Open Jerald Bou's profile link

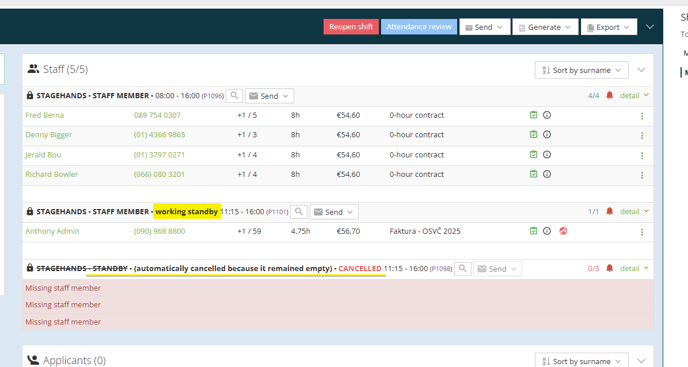43,155
